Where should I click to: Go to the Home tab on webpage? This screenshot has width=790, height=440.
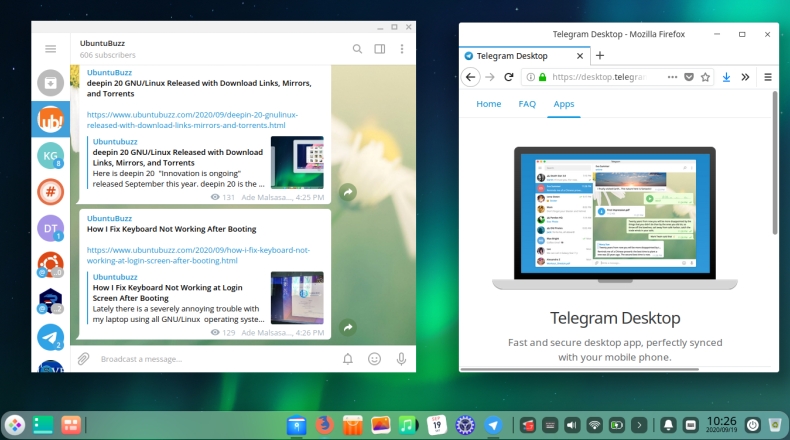tap(489, 104)
